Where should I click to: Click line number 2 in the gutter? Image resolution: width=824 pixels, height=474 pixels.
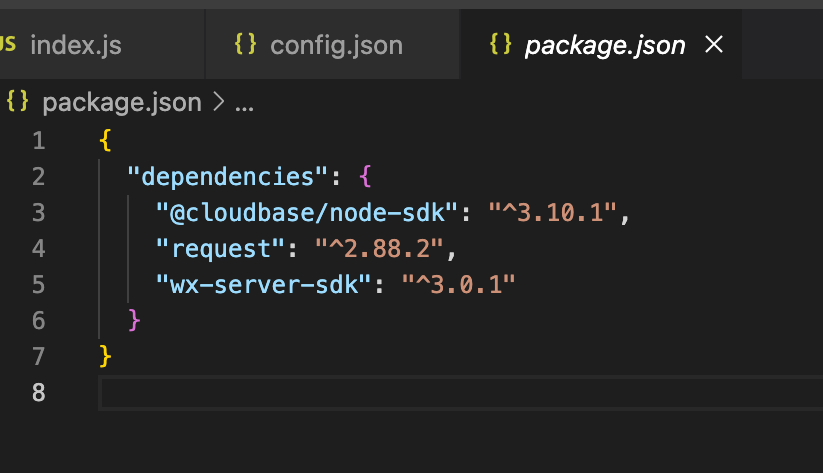(38, 177)
